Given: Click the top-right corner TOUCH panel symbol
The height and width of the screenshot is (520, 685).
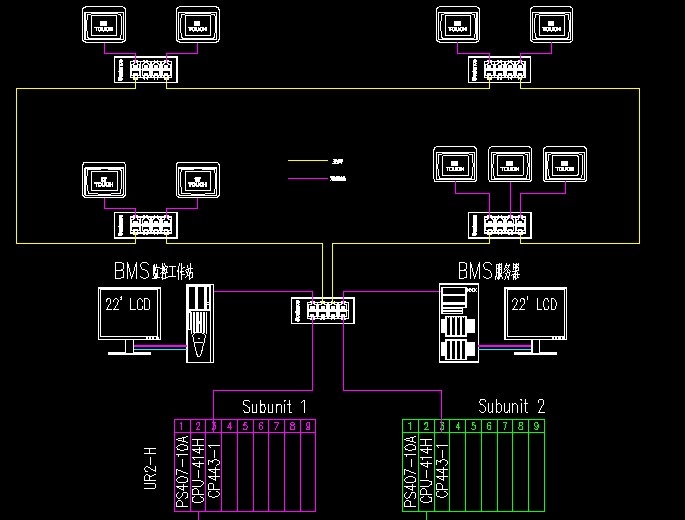Looking at the screenshot, I should coord(551,24).
